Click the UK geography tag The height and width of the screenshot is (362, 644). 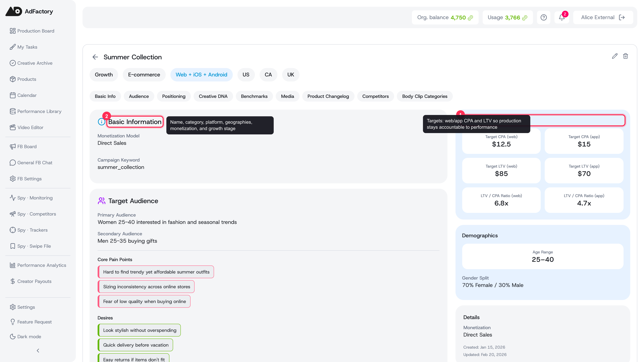point(290,75)
